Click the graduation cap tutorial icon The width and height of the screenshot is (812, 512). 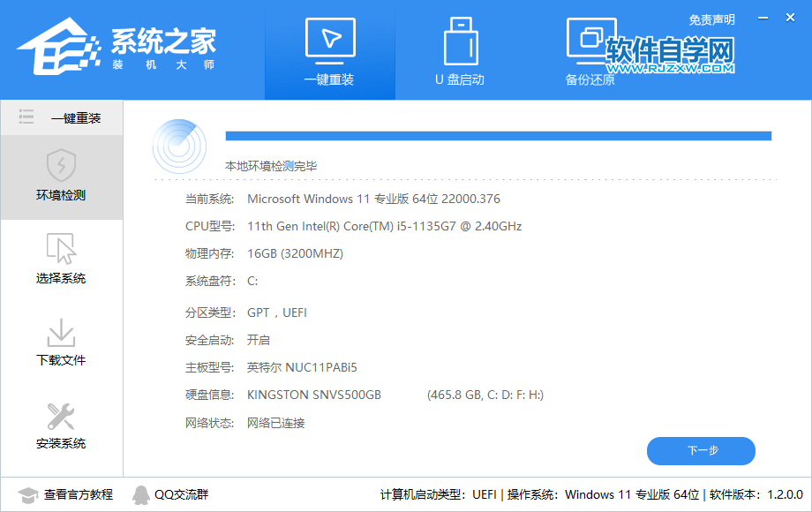[28, 494]
